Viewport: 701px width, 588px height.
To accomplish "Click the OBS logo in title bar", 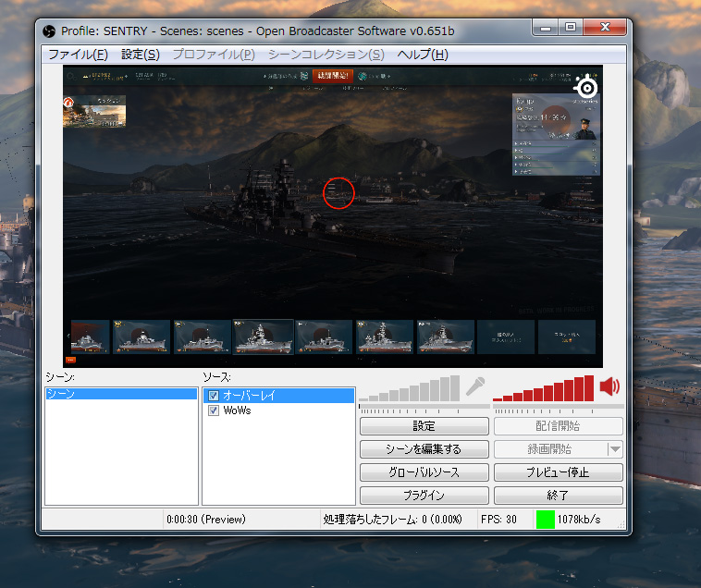I will click(x=49, y=31).
